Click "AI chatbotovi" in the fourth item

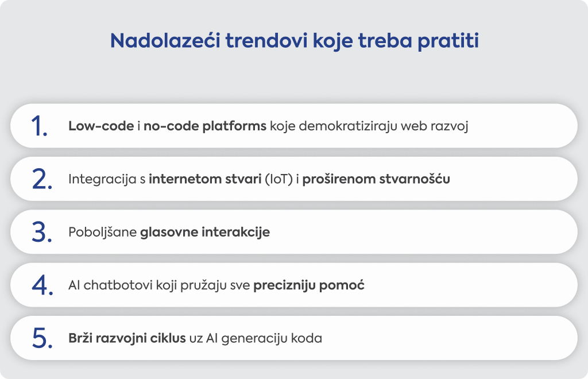pos(110,285)
